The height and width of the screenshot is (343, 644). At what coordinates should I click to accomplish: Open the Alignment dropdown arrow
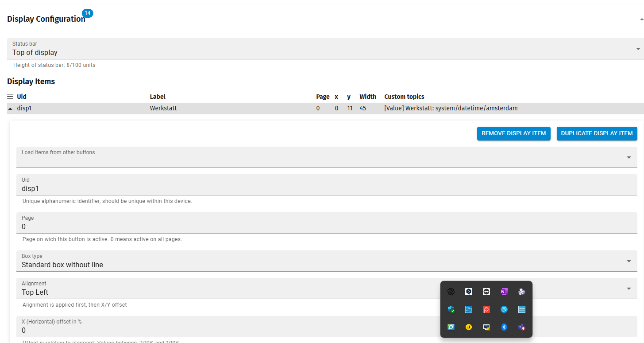tap(629, 288)
